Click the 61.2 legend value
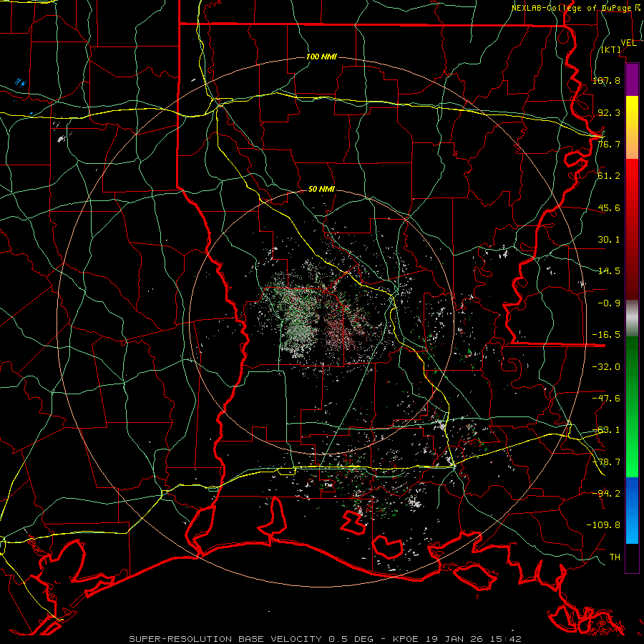Screen dimensions: 644x644 609,176
